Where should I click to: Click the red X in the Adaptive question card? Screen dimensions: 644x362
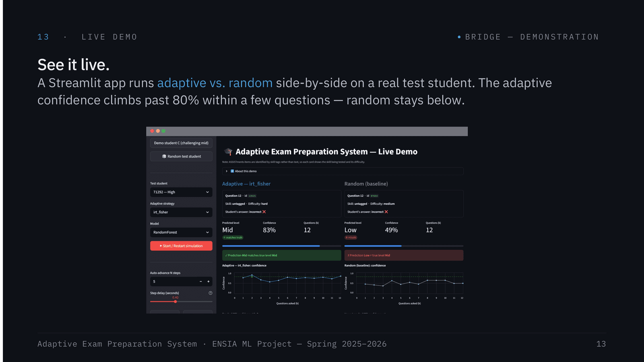[x=264, y=212]
